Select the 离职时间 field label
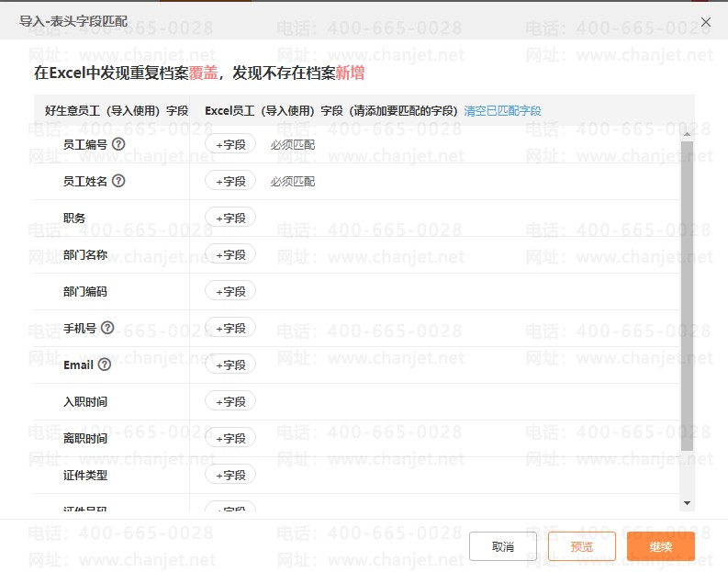 click(x=85, y=438)
